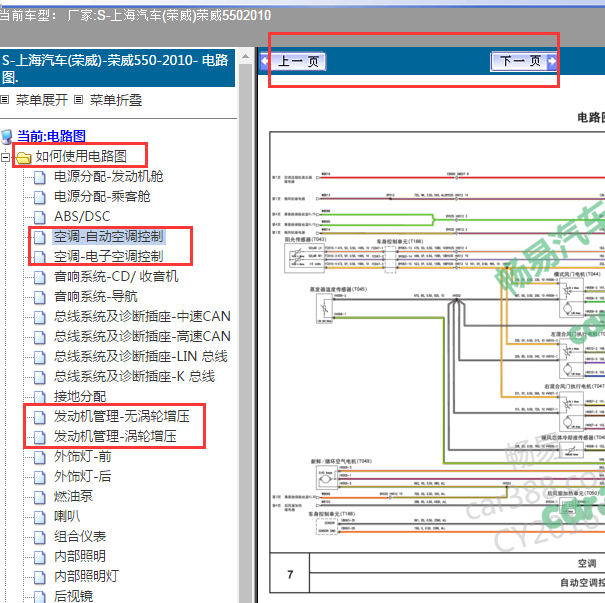
Task: Click page icon of K 总线 entry
Action: (x=39, y=378)
